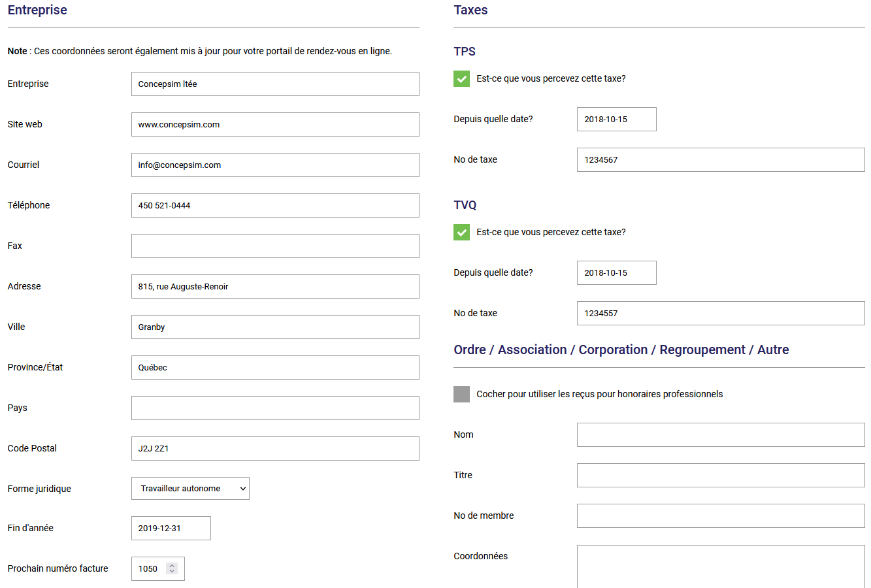Enable receipts for professional fees checkbox
871x588 pixels.
point(461,394)
